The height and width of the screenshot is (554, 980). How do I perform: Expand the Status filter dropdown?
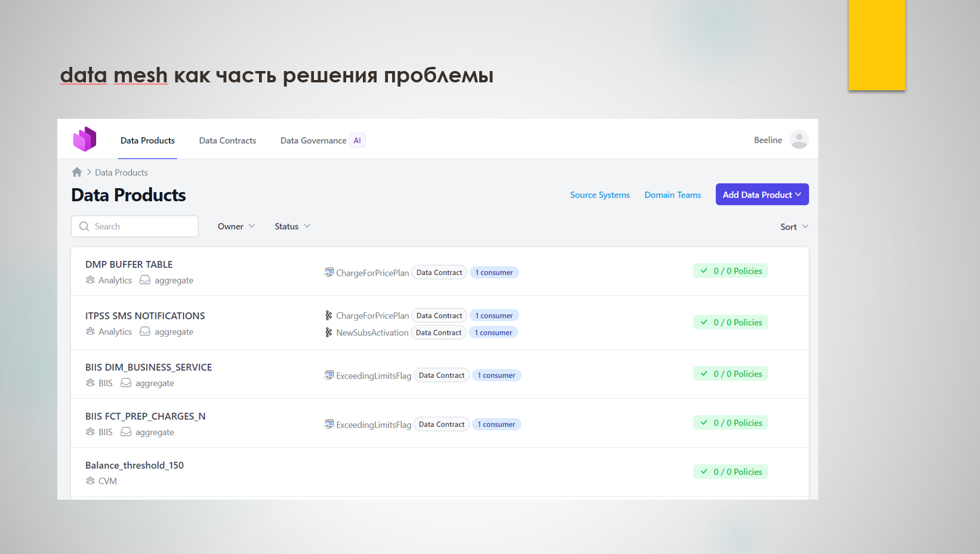coord(292,226)
